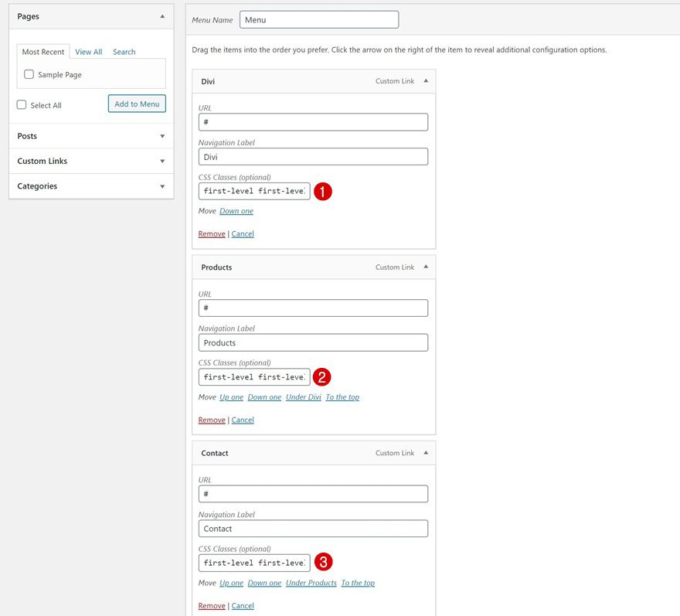Click inside the Menu Name field

pyautogui.click(x=318, y=19)
